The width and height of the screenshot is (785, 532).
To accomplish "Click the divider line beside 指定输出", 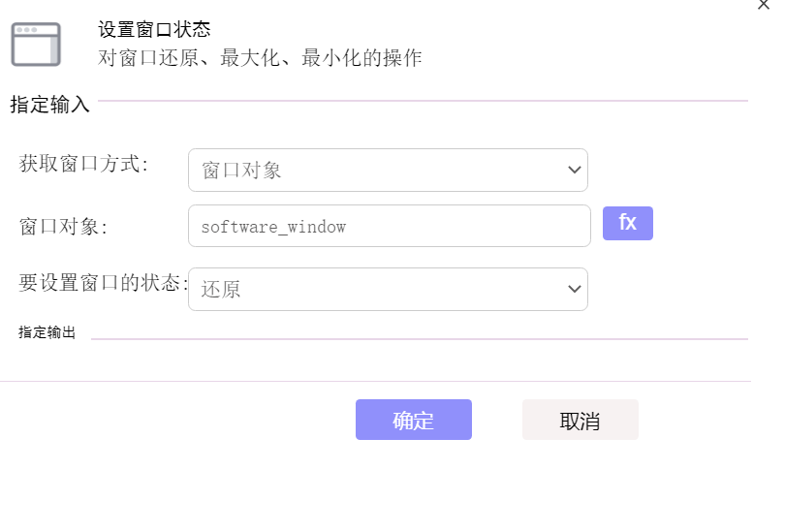I will tap(419, 339).
